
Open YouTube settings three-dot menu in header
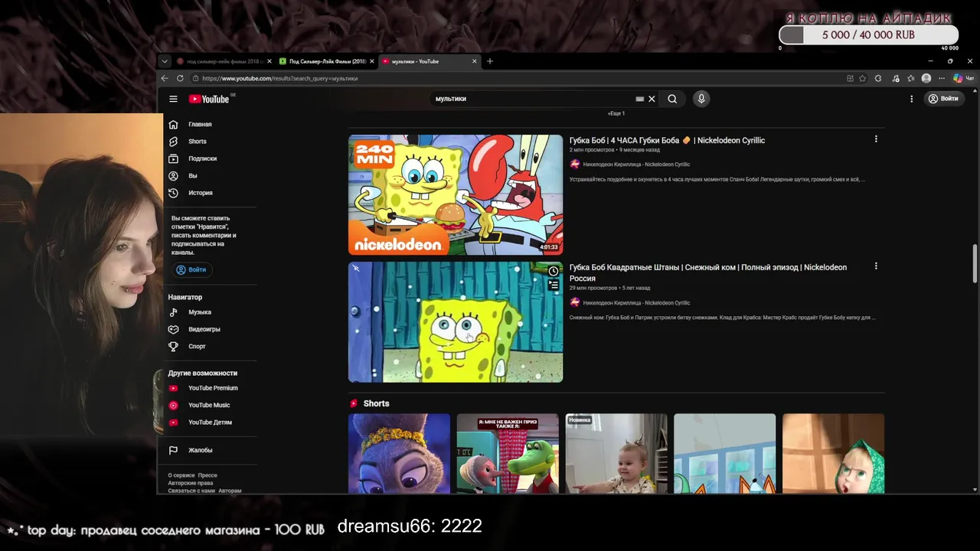(911, 99)
